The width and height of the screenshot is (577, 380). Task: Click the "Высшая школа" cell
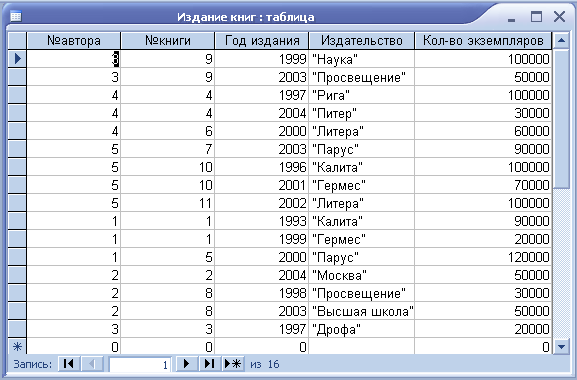(x=362, y=311)
